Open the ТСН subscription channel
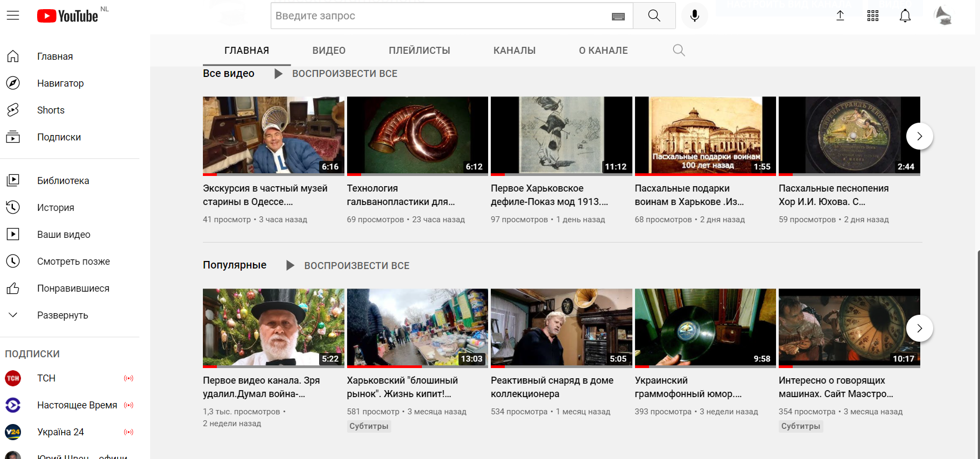 coord(46,378)
